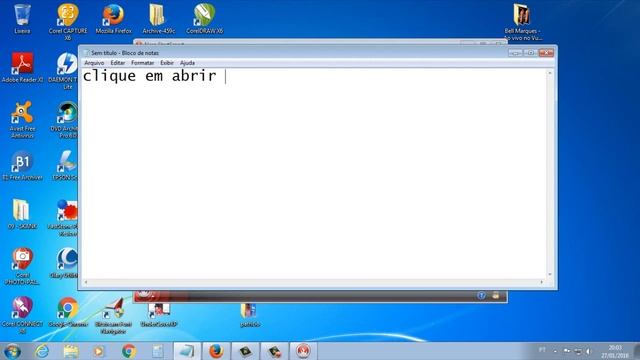Close the Bloco de notas window
This screenshot has height=360, width=640.
click(x=546, y=53)
